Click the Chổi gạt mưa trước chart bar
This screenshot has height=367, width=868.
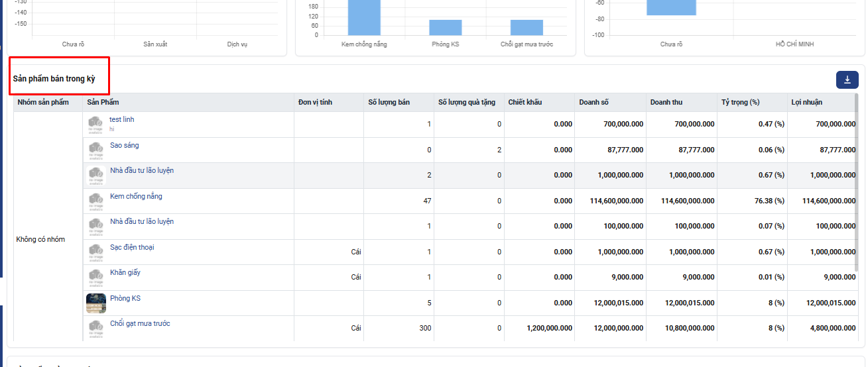pyautogui.click(x=527, y=27)
